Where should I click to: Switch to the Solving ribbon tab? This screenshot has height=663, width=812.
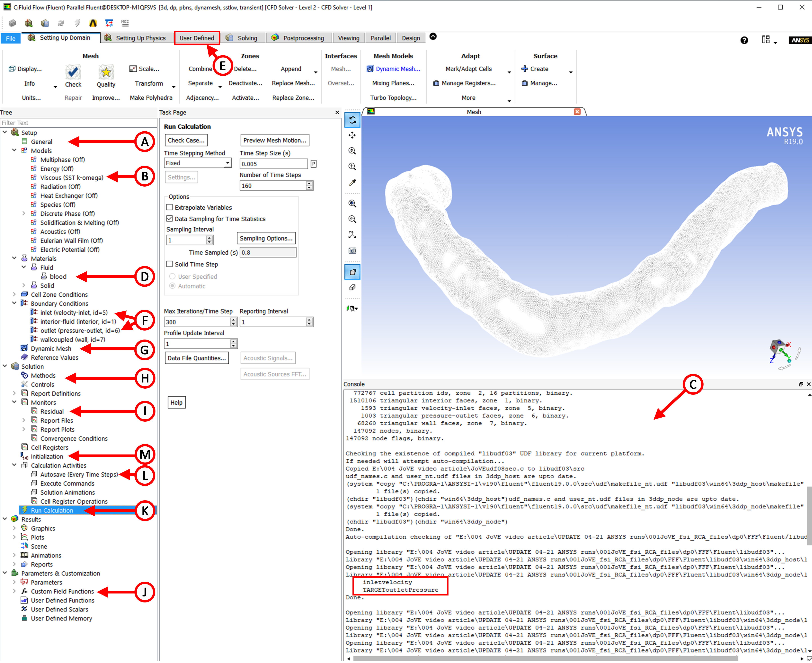click(x=242, y=38)
